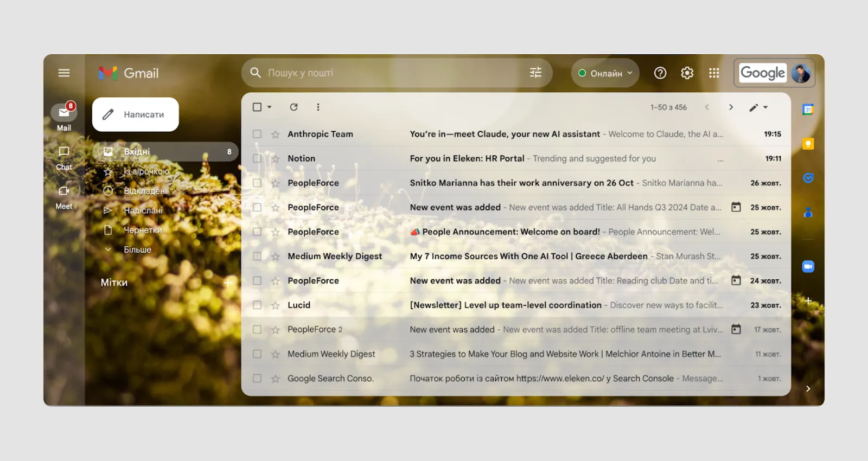Star the Snitko Marianna anniversary email
The image size is (868, 461).
(x=276, y=183)
